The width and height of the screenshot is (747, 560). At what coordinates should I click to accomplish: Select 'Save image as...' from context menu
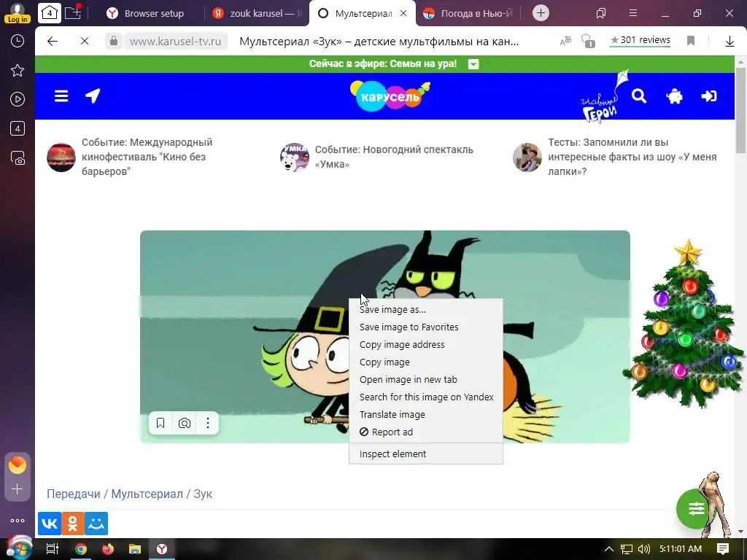tap(426, 309)
